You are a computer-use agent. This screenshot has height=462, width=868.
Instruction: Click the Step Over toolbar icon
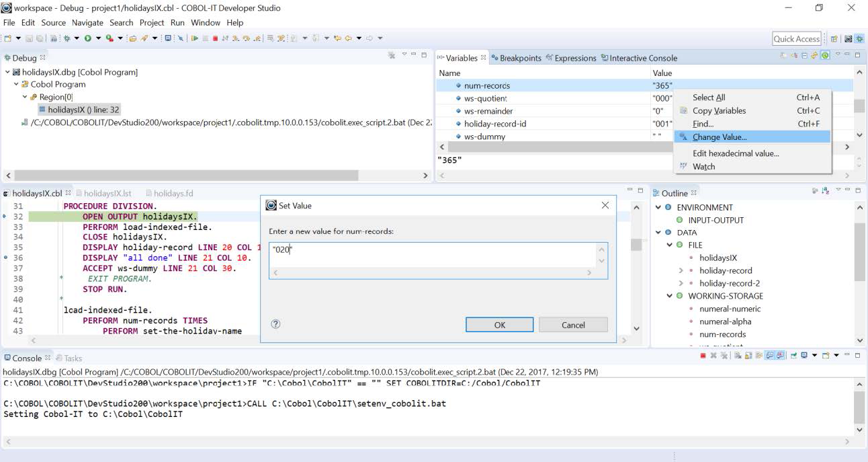pyautogui.click(x=247, y=39)
